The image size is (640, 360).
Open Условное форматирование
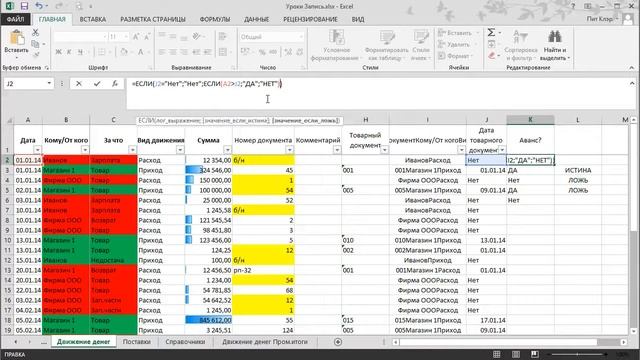[x=336, y=45]
